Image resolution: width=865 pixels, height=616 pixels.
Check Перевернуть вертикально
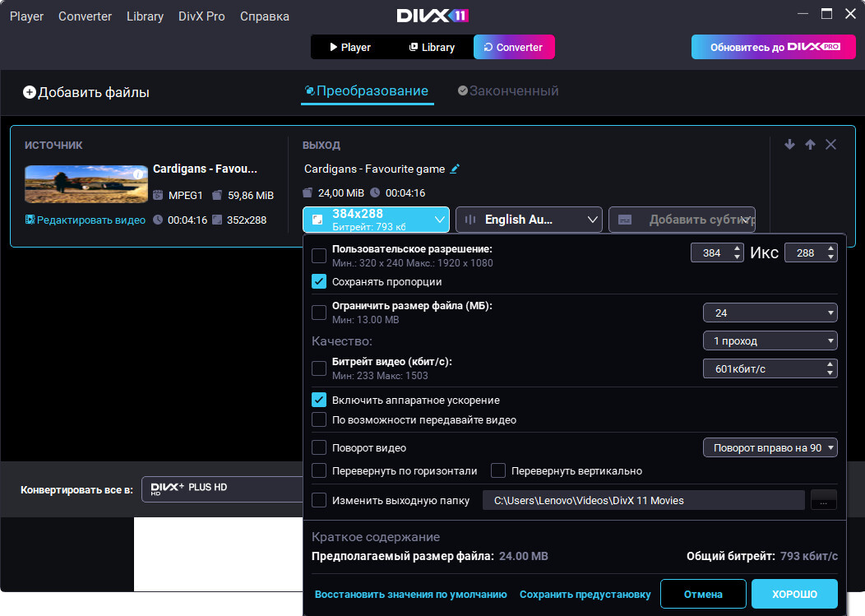coord(498,470)
